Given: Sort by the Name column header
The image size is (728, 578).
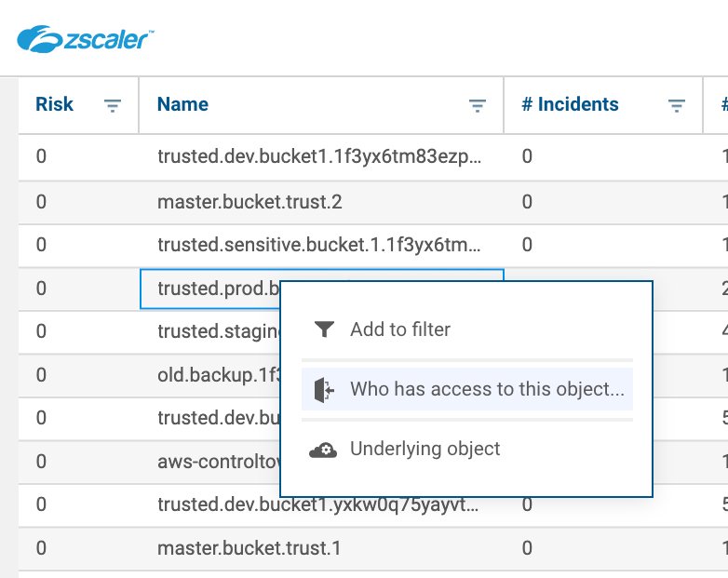Looking at the screenshot, I should pos(183,104).
